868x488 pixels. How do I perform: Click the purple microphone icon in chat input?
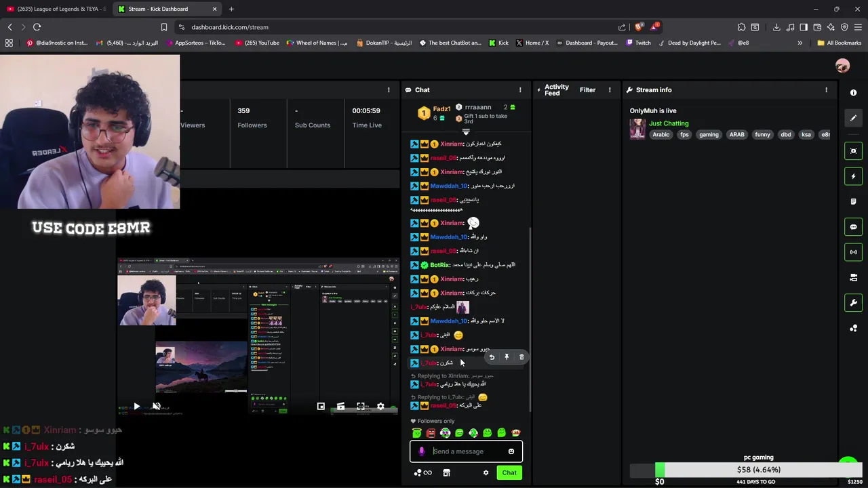point(422,451)
